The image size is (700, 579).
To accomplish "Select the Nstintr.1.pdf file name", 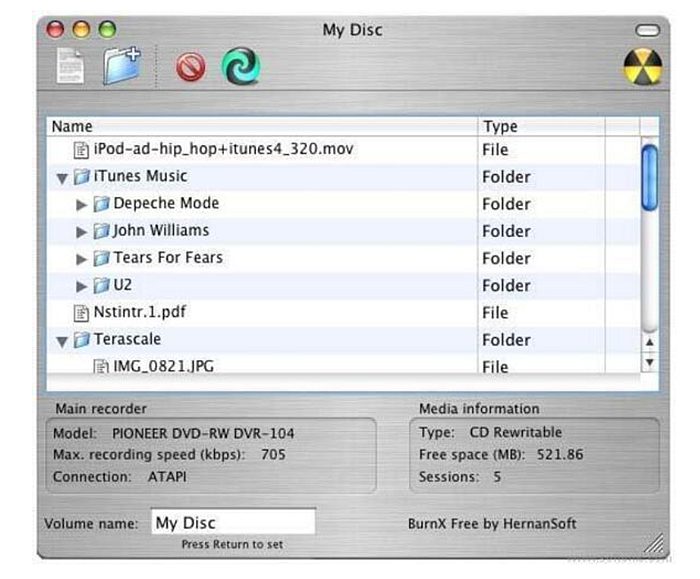I will click(140, 312).
